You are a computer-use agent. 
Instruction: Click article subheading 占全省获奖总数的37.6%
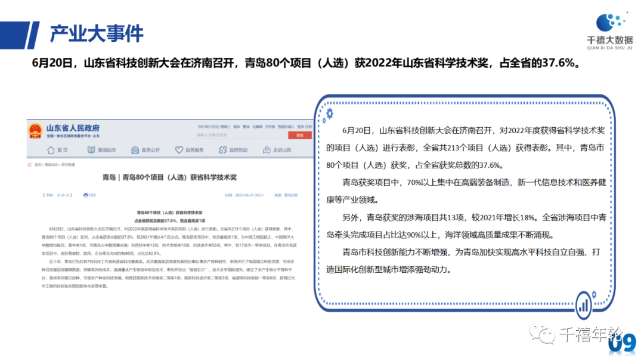(169, 221)
